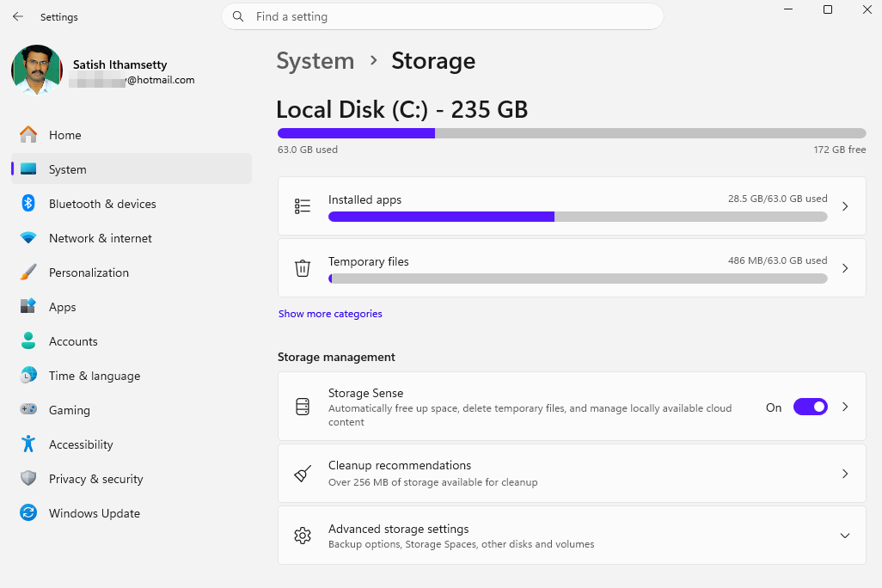882x588 pixels.
Task: Click the 486 MB/63.0 GB used value
Action: coord(777,260)
